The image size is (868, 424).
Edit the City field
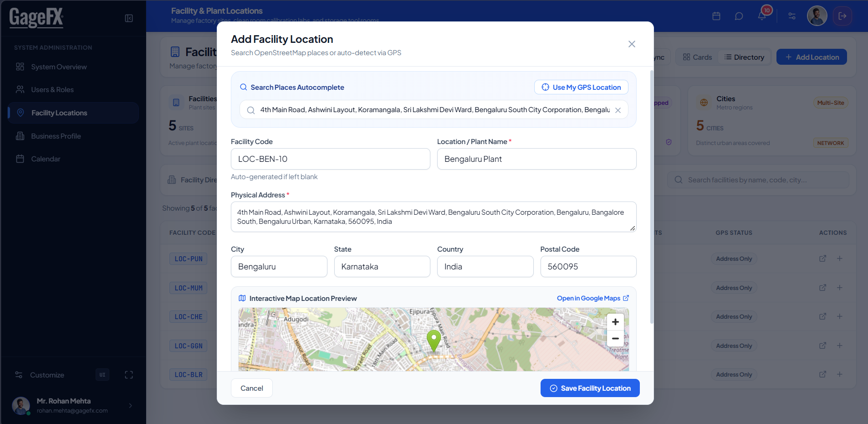pos(279,267)
